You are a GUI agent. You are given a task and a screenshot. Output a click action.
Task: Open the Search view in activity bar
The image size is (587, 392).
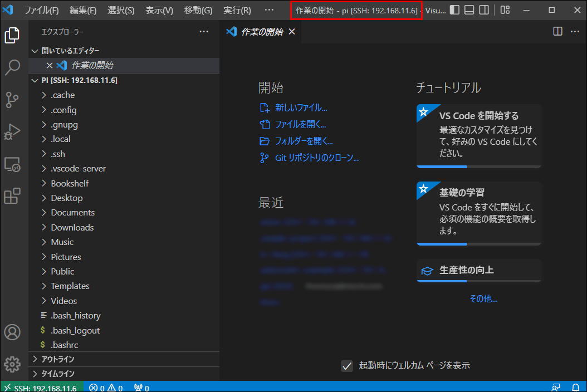click(12, 67)
